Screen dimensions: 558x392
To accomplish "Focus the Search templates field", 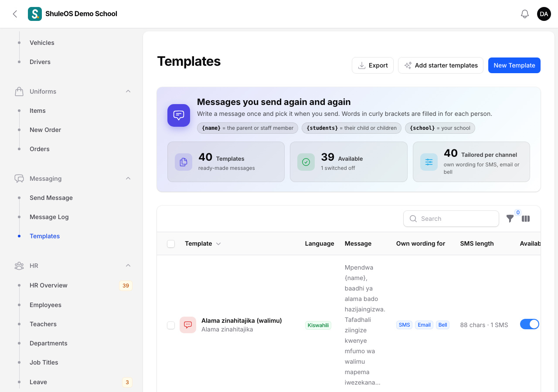I will point(451,219).
